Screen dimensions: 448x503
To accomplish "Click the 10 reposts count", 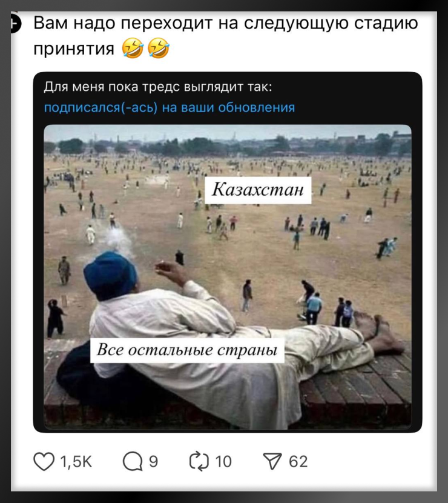I will point(223,462).
